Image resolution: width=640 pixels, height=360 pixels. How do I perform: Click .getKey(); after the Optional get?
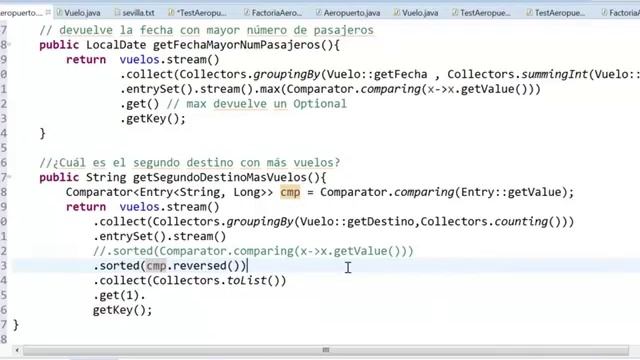153,119
